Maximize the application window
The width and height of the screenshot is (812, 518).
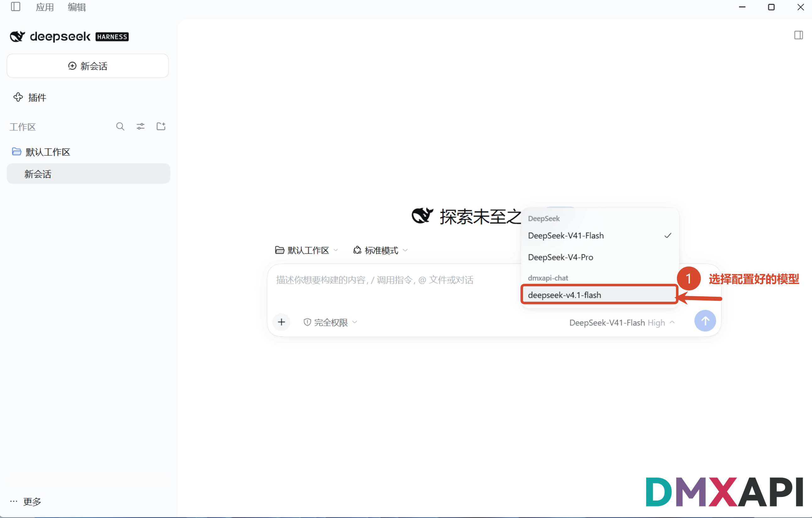point(771,7)
